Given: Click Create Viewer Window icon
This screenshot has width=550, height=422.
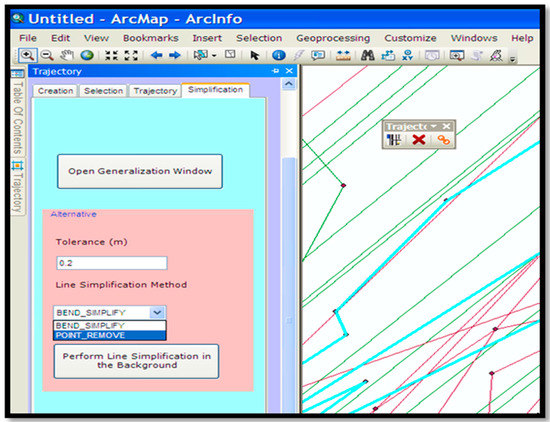Looking at the screenshot, I should point(457,55).
